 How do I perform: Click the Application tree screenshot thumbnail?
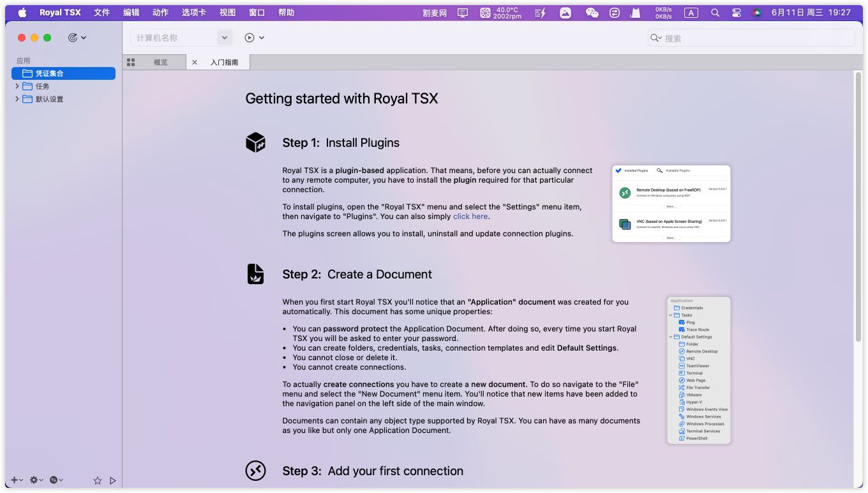[x=698, y=370]
